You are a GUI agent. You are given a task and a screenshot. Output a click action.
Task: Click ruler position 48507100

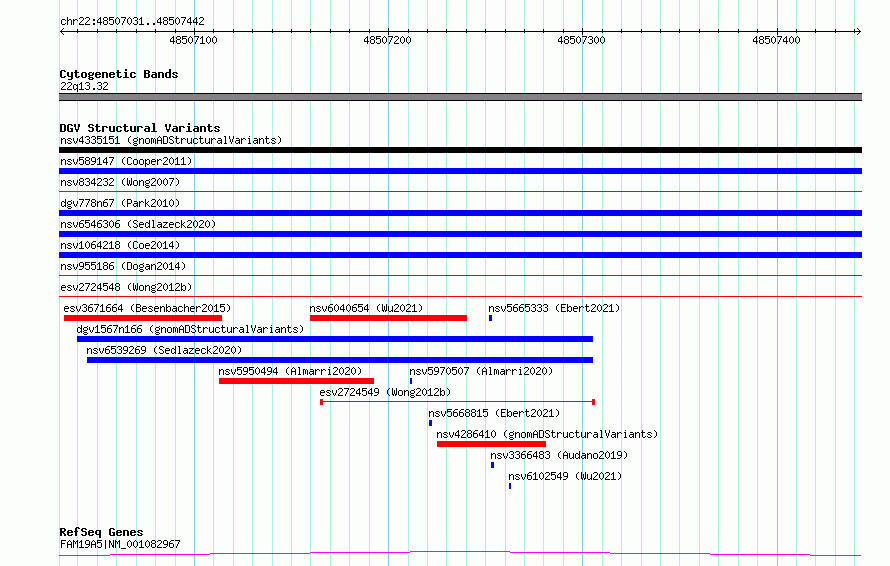(x=193, y=40)
